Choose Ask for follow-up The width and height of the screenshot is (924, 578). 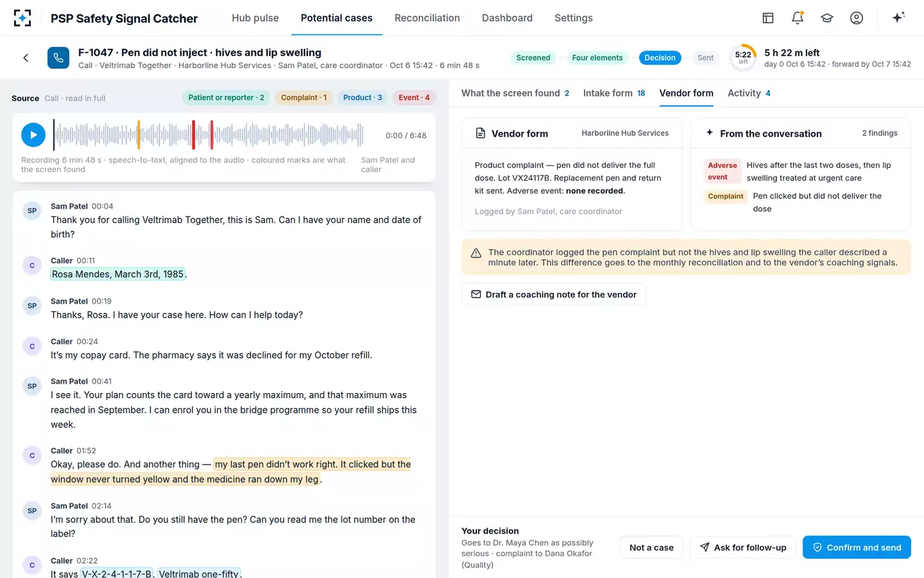pos(742,547)
